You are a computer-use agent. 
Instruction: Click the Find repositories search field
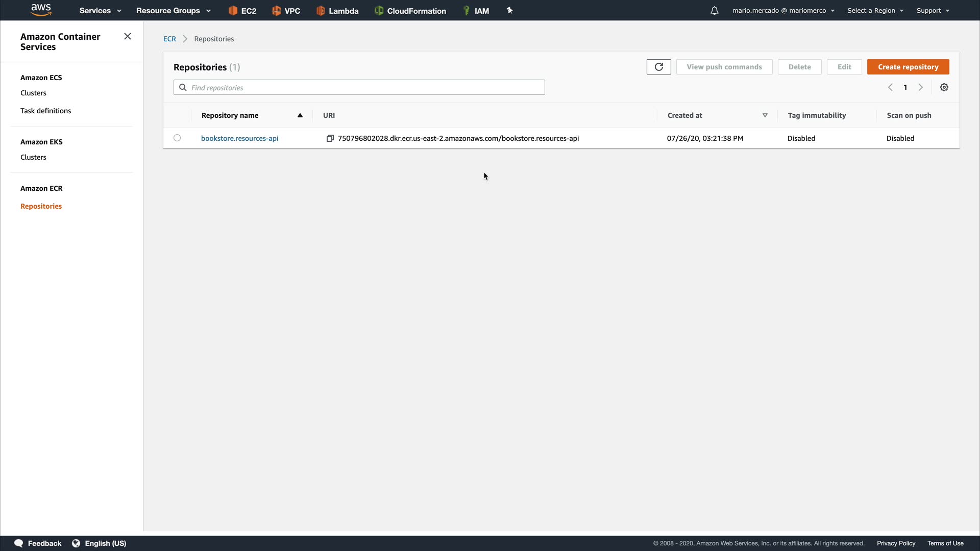[x=359, y=87]
